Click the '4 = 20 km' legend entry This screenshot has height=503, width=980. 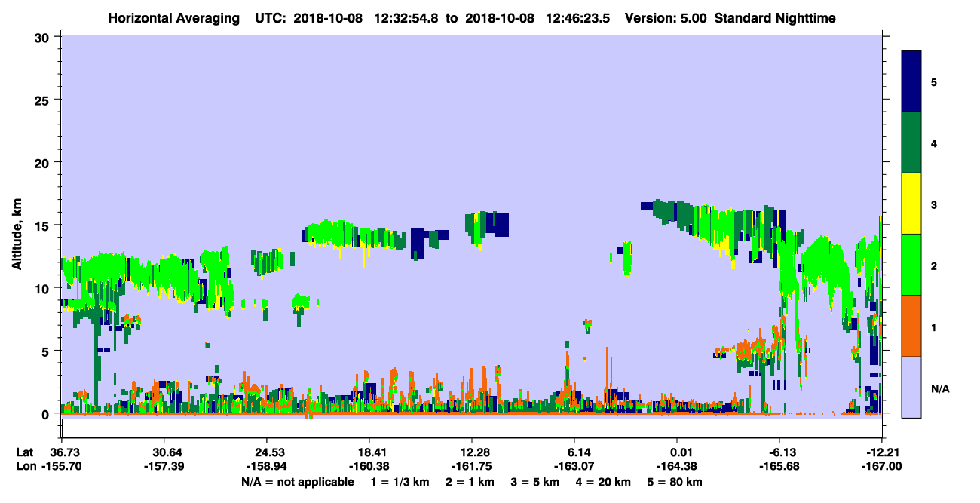coord(603,482)
